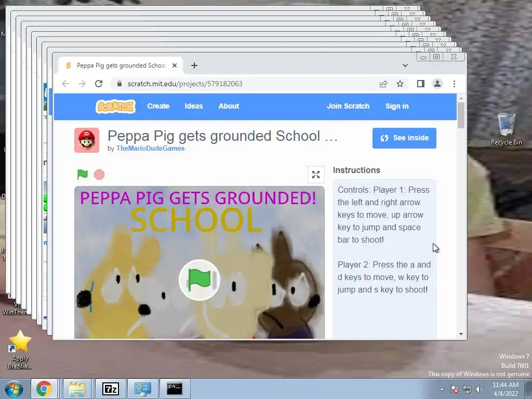The image size is (532, 399).
Task: Click Chrome forward arrow button
Action: (82, 84)
